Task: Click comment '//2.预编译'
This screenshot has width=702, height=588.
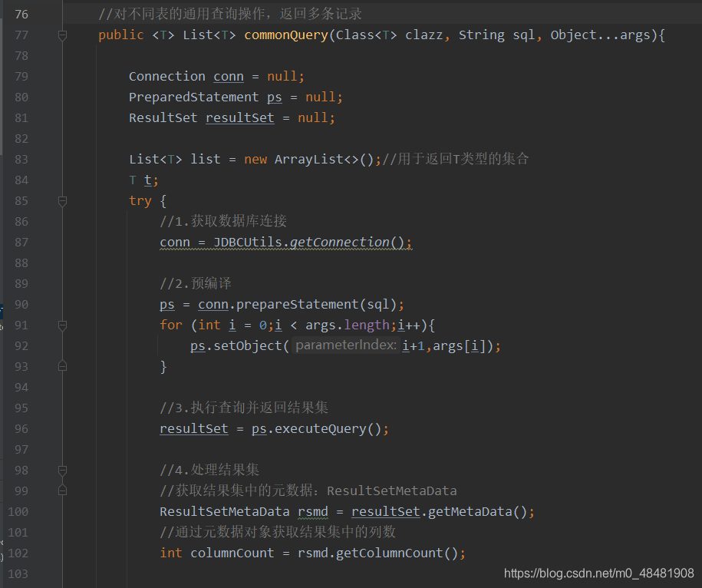Action: 195,283
